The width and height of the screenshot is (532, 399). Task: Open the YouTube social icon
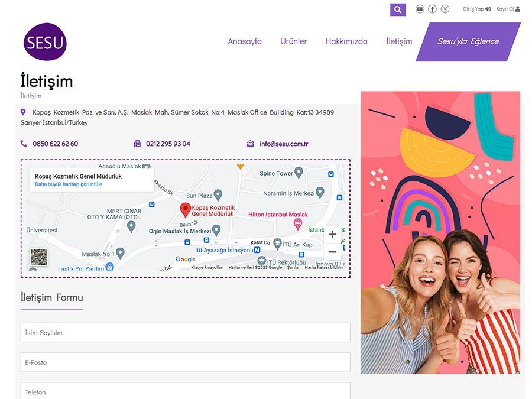(420, 9)
